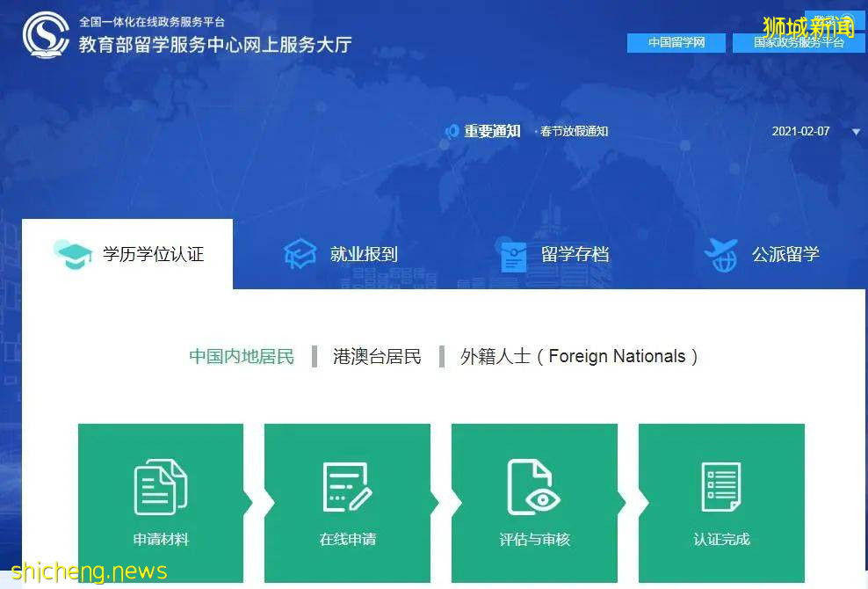This screenshot has width=868, height=589.
Task: Select the 就业报到 briefcase icon
Action: coord(300,253)
